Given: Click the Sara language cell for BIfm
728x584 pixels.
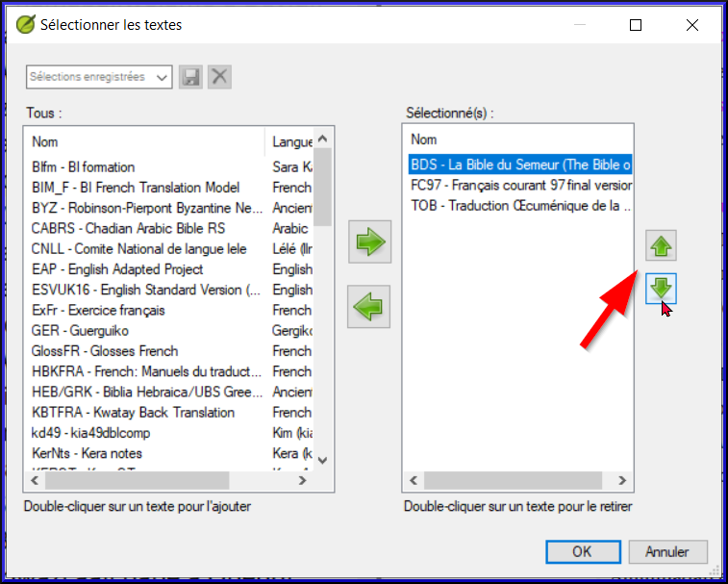Looking at the screenshot, I should point(292,167).
